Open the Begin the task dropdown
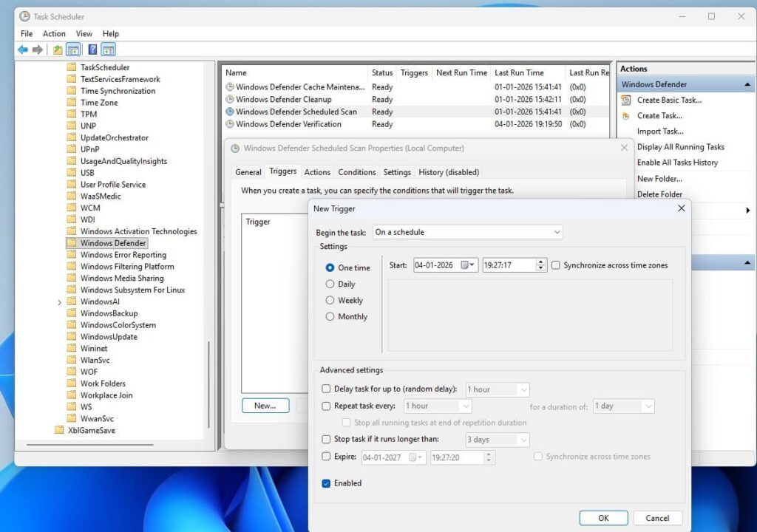757x532 pixels. point(468,232)
